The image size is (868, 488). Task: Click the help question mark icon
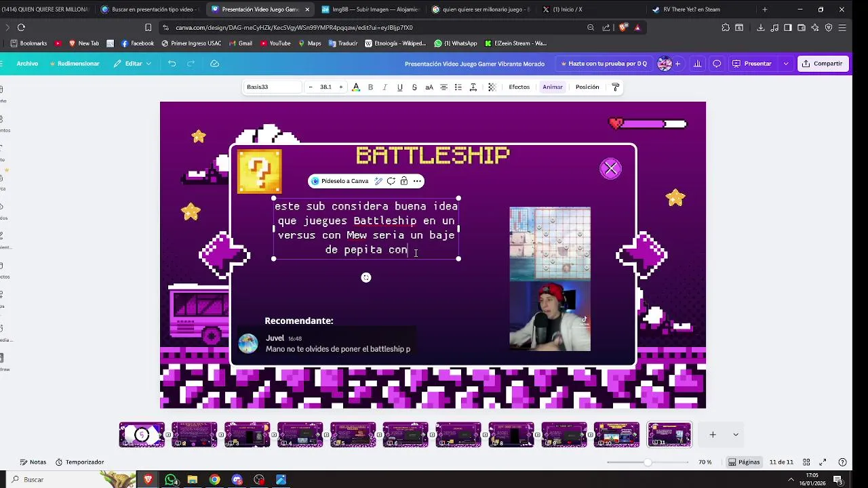pyautogui.click(x=842, y=462)
